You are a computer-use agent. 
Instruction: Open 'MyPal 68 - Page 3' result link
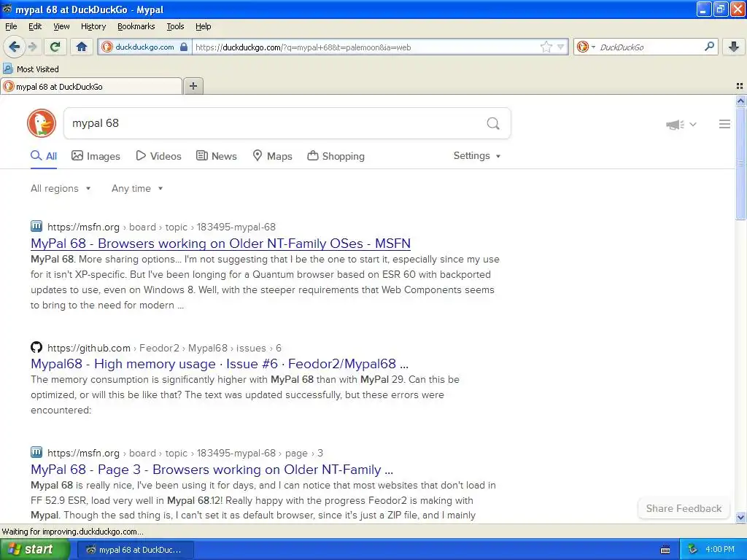tap(212, 470)
